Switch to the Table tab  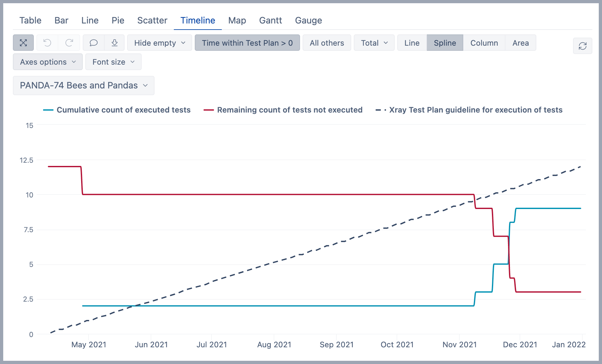pos(30,20)
